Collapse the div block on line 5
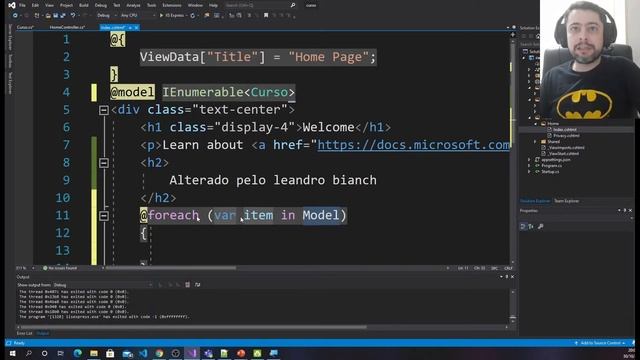Screen dimensions: 640x360 (104, 110)
